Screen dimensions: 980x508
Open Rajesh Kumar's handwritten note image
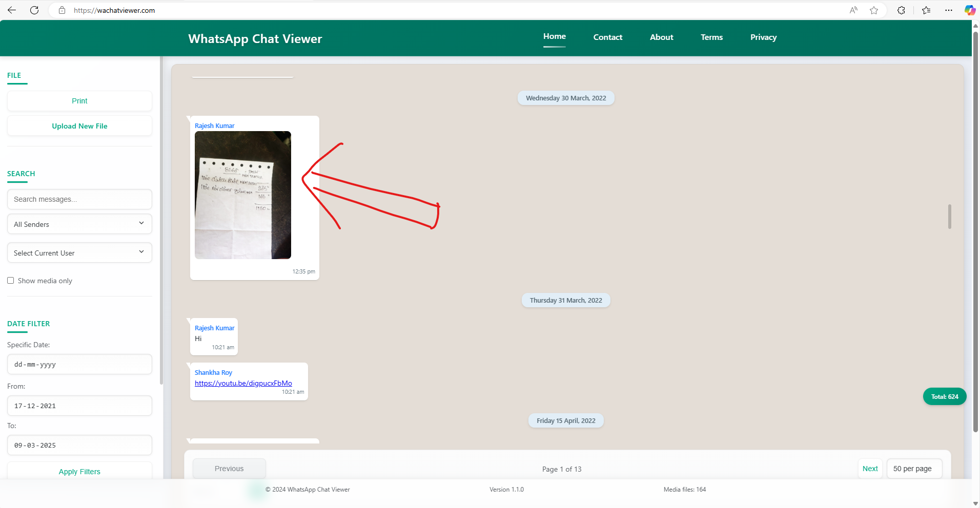(x=242, y=195)
